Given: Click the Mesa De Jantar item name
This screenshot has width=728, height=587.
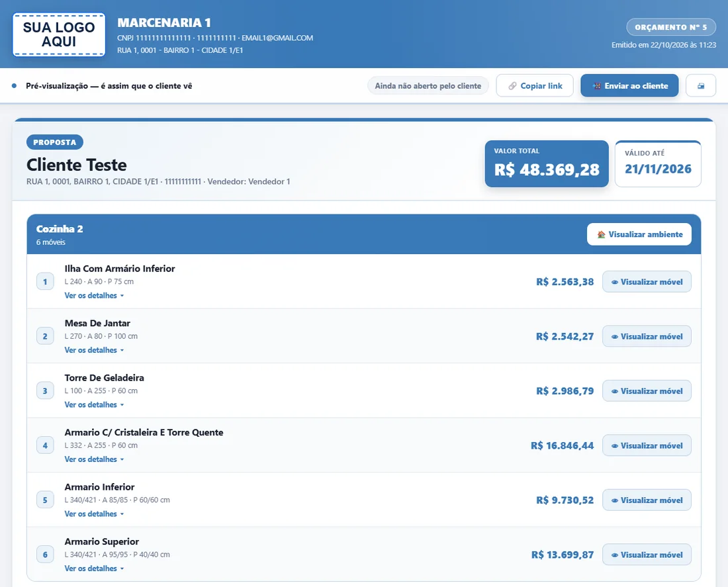Looking at the screenshot, I should pos(97,323).
